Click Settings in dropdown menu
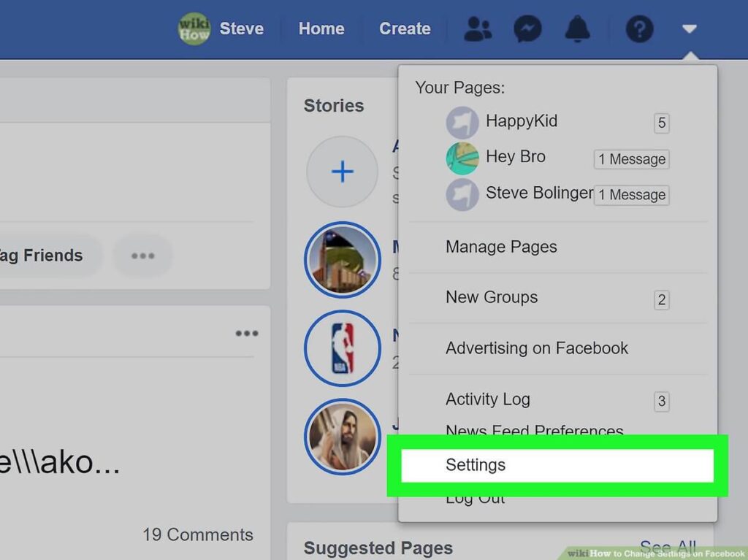This screenshot has width=748, height=560. coord(476,465)
